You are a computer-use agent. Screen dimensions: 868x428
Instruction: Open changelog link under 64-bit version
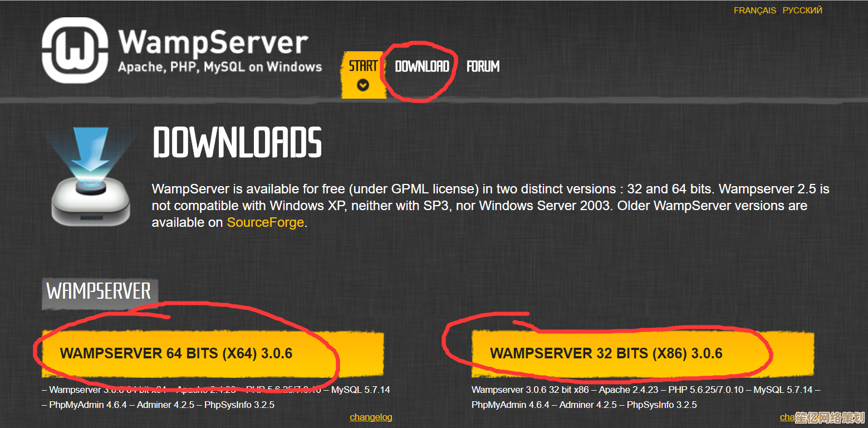371,417
